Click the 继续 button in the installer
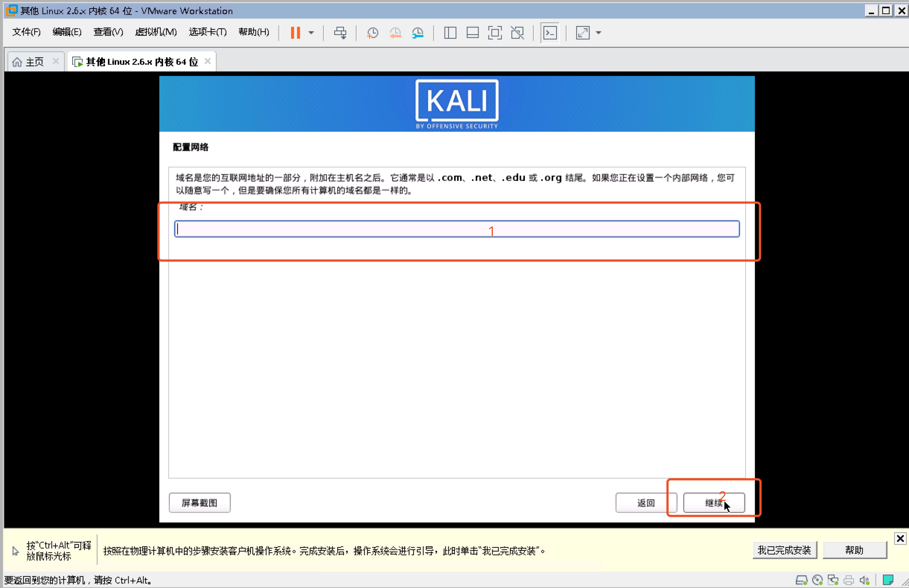This screenshot has width=909, height=588. pos(714,503)
